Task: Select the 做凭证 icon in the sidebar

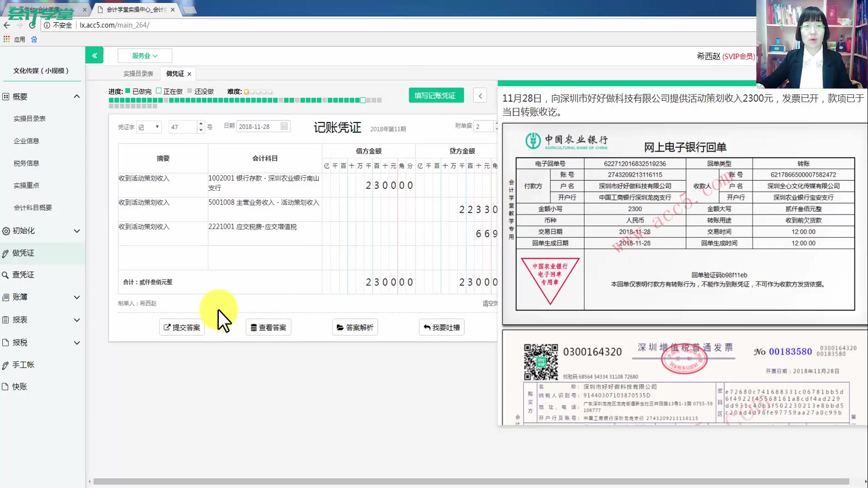Action: (x=5, y=253)
